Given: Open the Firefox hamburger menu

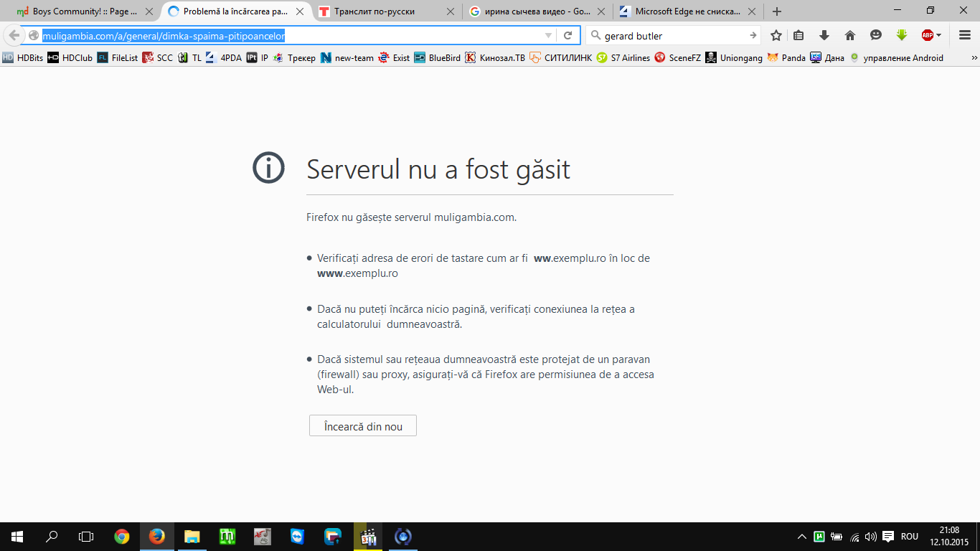Looking at the screenshot, I should click(x=965, y=35).
